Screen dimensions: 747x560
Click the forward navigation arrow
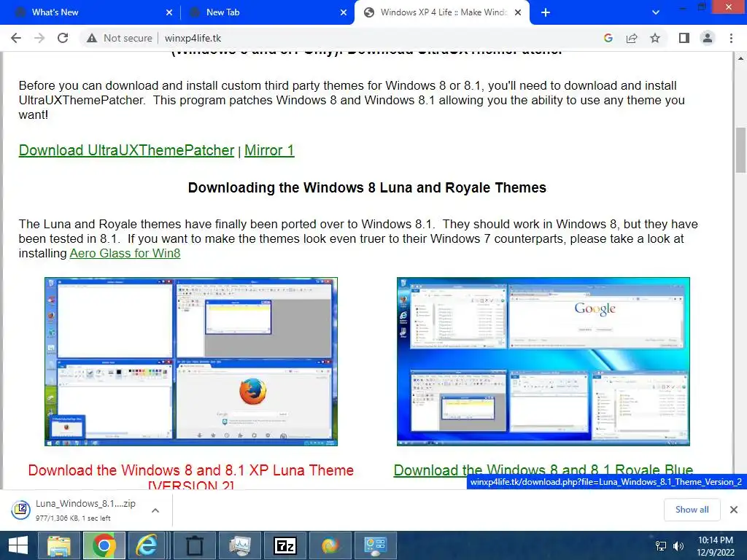click(x=39, y=38)
